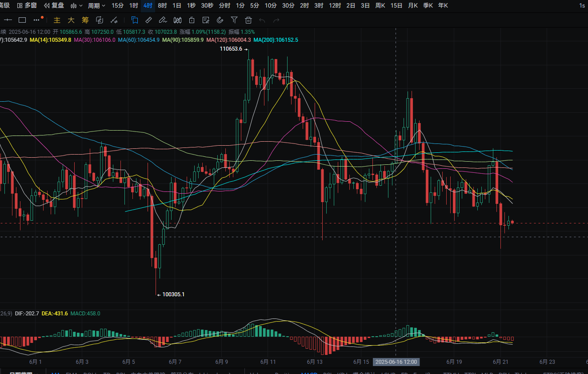Select the pen drawing tool
The height and width of the screenshot is (374, 588).
pyautogui.click(x=163, y=20)
